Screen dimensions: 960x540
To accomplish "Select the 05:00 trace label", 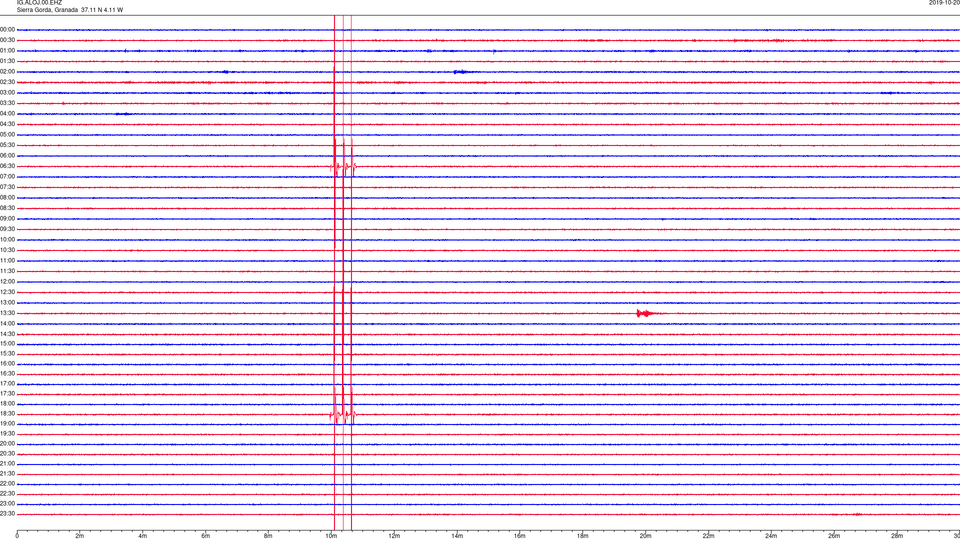I will tap(7, 135).
